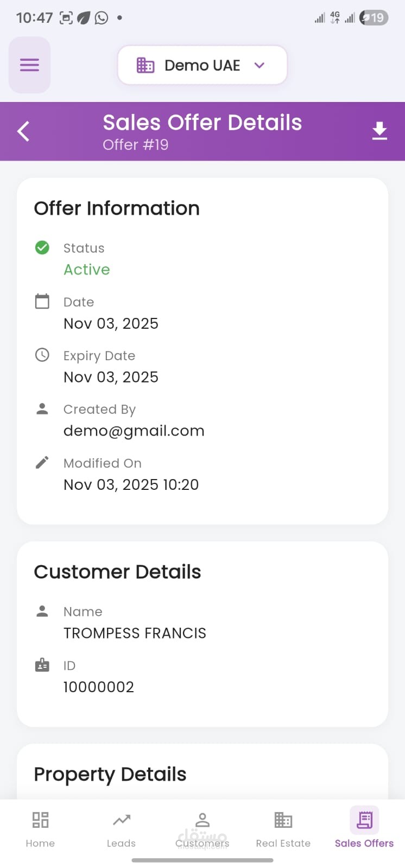Click the calendar icon beside Date
405x868 pixels.
coord(42,301)
